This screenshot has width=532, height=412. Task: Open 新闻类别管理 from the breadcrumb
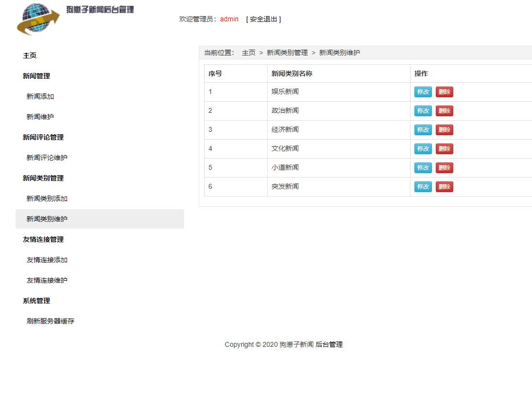(x=287, y=53)
